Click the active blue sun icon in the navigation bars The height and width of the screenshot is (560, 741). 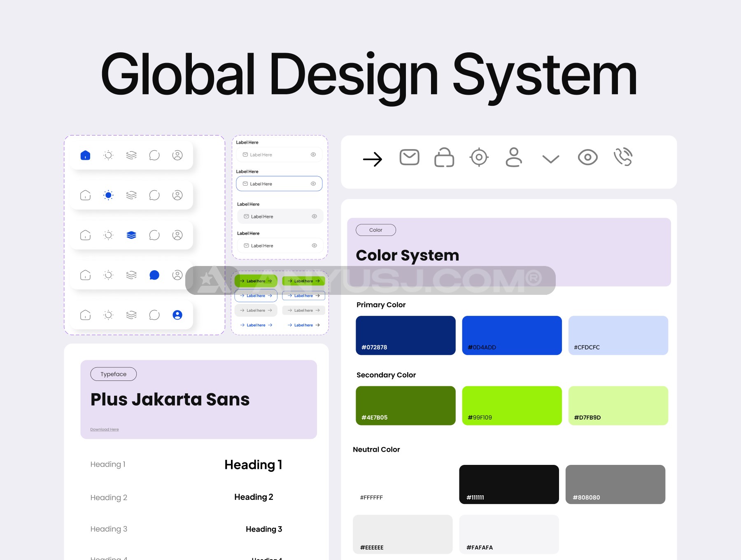(x=108, y=195)
